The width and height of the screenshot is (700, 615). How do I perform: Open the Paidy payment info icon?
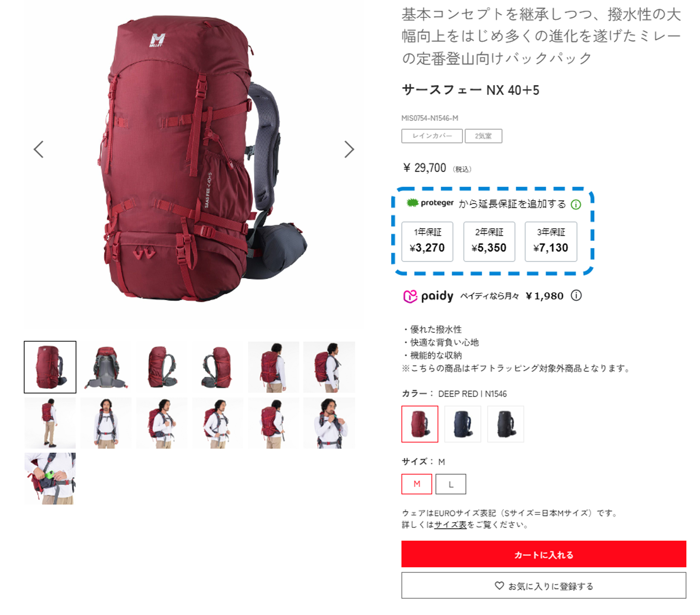point(576,295)
